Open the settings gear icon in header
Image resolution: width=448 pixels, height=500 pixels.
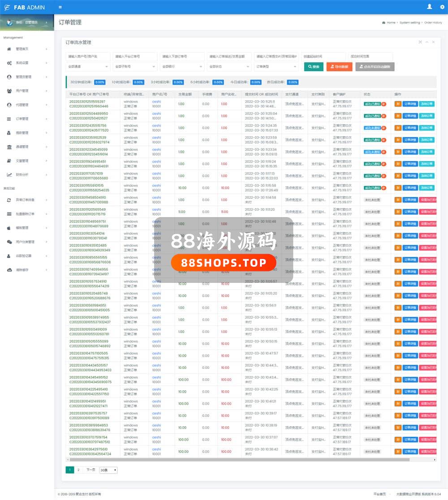coord(442,7)
